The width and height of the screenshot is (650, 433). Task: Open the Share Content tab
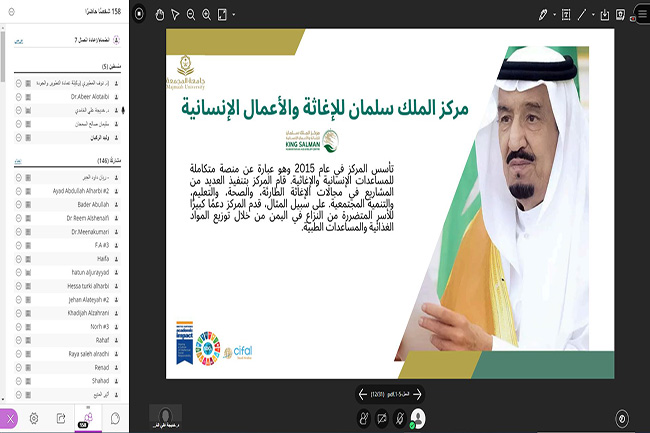(x=61, y=418)
